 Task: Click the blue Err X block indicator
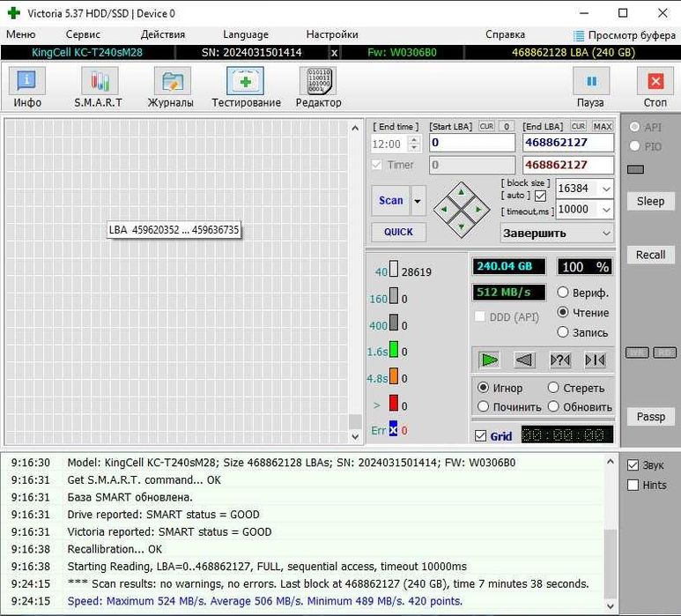[x=393, y=429]
